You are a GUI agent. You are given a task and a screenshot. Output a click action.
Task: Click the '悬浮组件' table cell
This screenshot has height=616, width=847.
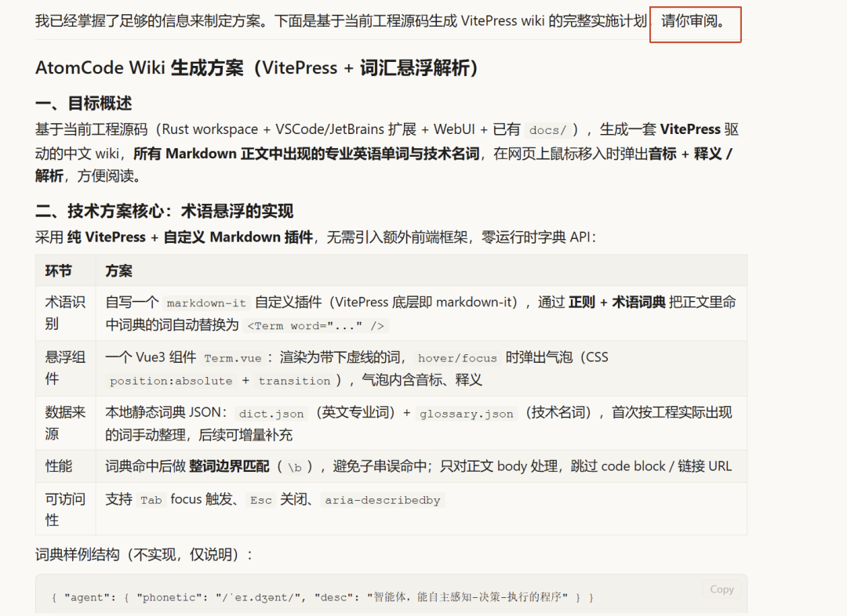pos(65,368)
